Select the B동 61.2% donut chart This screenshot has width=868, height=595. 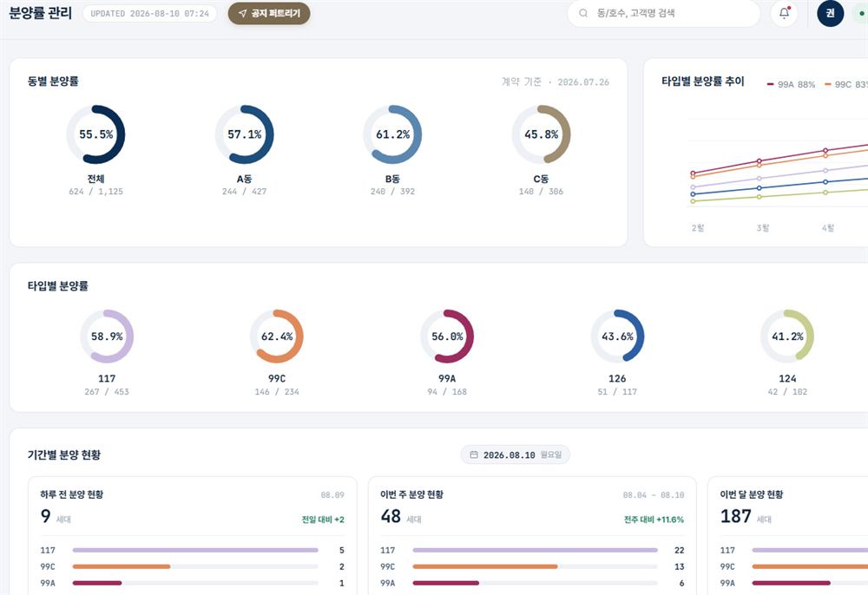click(x=392, y=134)
